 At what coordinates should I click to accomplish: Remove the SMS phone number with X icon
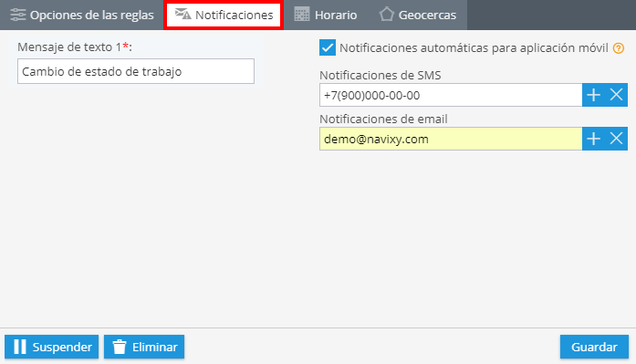point(616,95)
